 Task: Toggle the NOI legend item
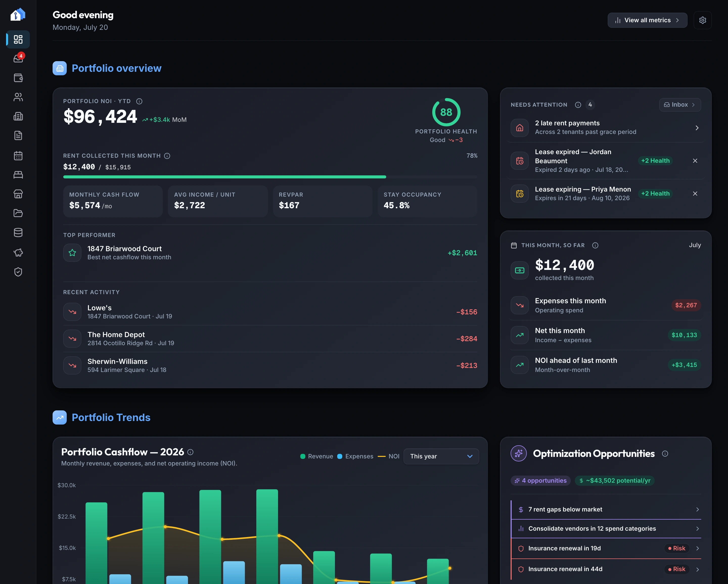pyautogui.click(x=389, y=456)
